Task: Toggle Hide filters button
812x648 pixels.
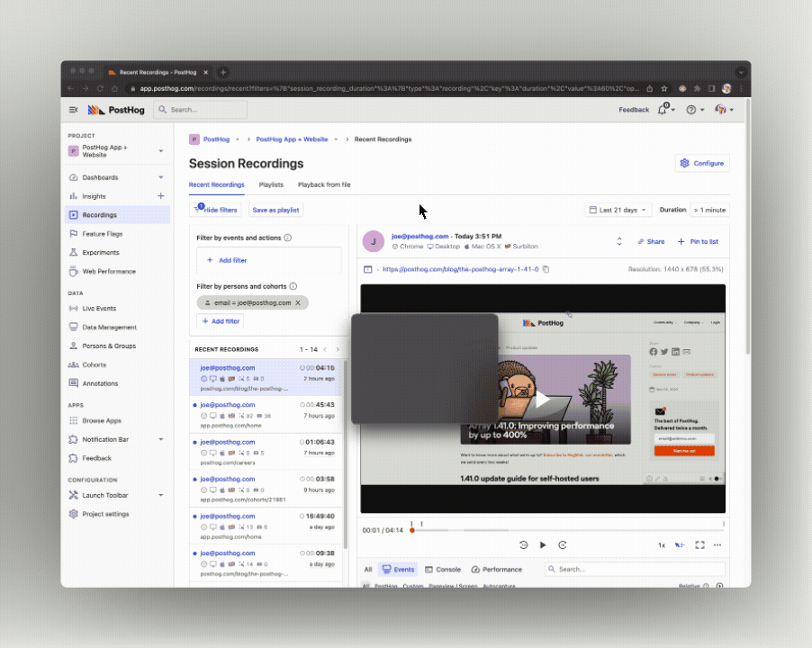Action: click(216, 210)
